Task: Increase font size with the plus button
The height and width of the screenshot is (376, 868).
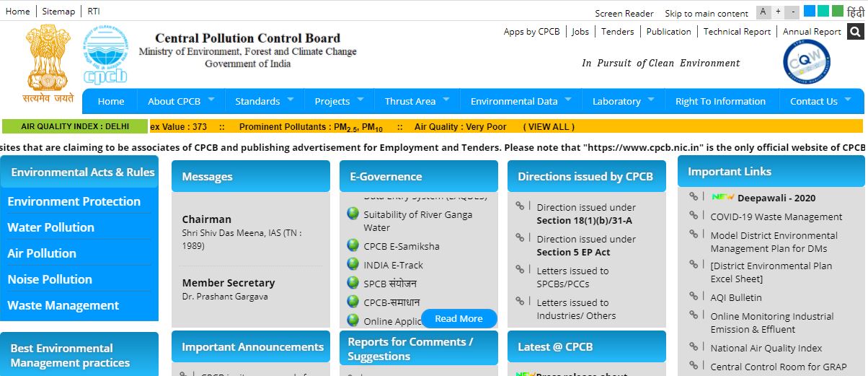Action: 778,12
